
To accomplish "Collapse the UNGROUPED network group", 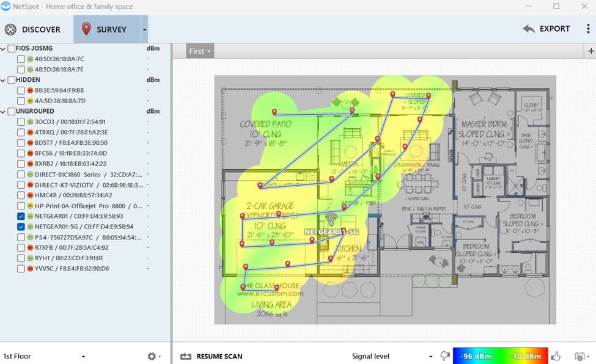I will tap(3, 111).
